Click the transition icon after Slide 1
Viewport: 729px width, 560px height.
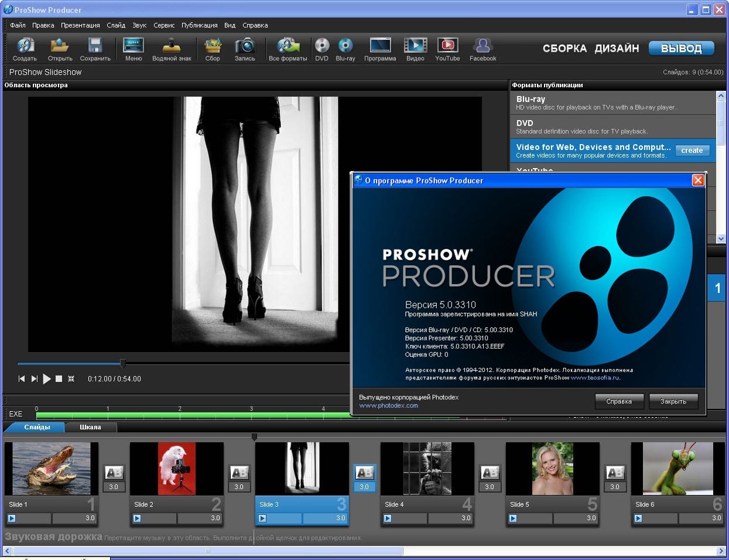pyautogui.click(x=114, y=473)
